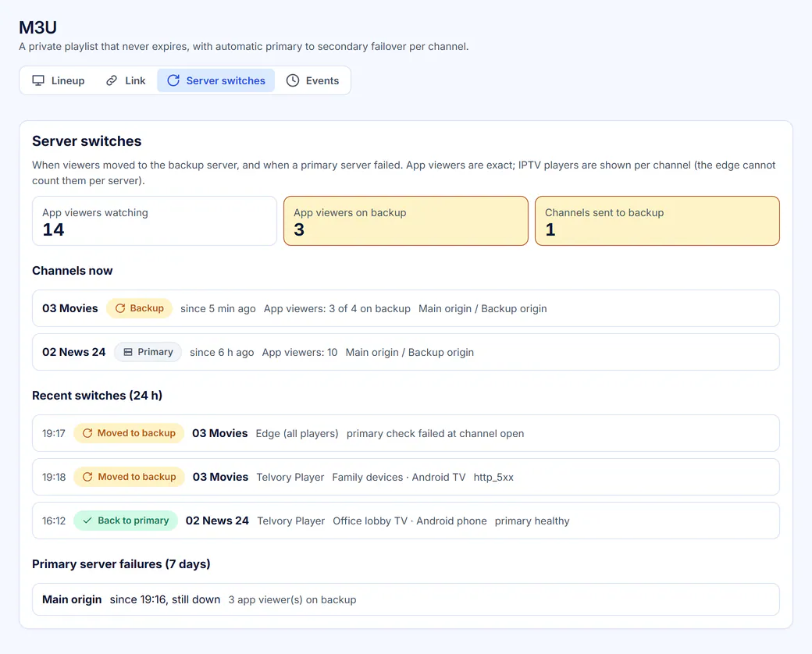
Task: Click the 16:12 timestamp
Action: [x=54, y=521]
